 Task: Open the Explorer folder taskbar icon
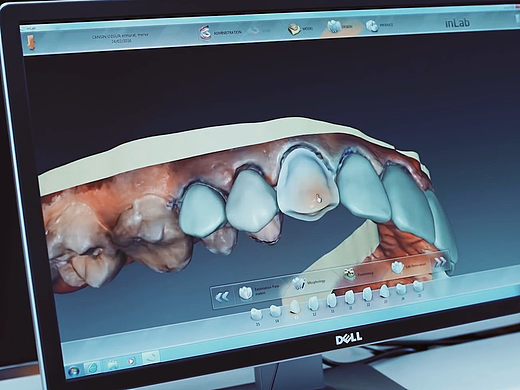pyautogui.click(x=112, y=364)
